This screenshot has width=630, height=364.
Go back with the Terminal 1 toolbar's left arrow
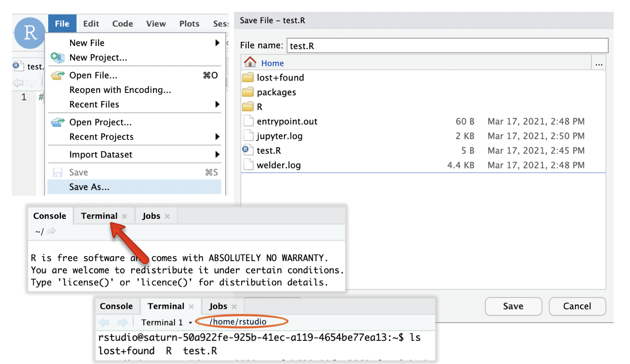point(104,322)
